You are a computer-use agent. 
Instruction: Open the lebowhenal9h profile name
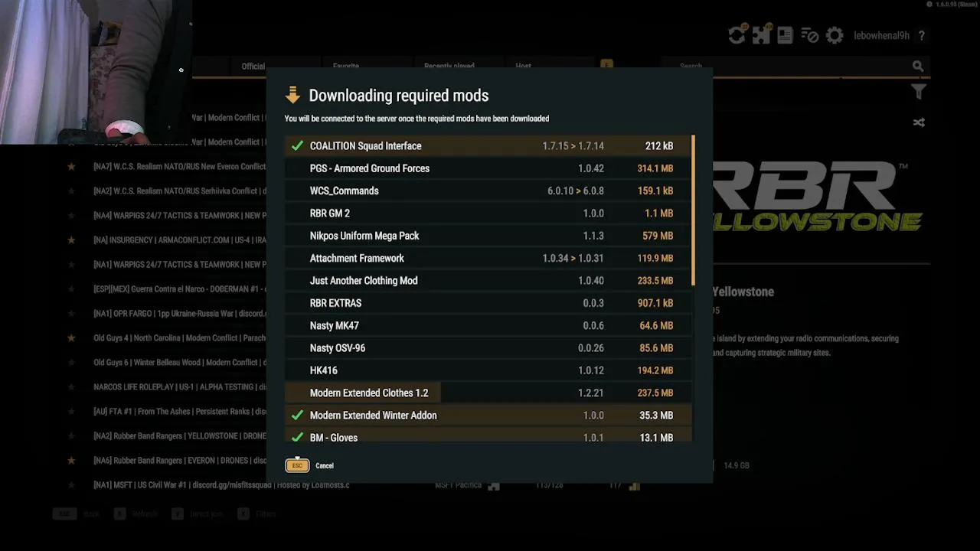tap(881, 36)
